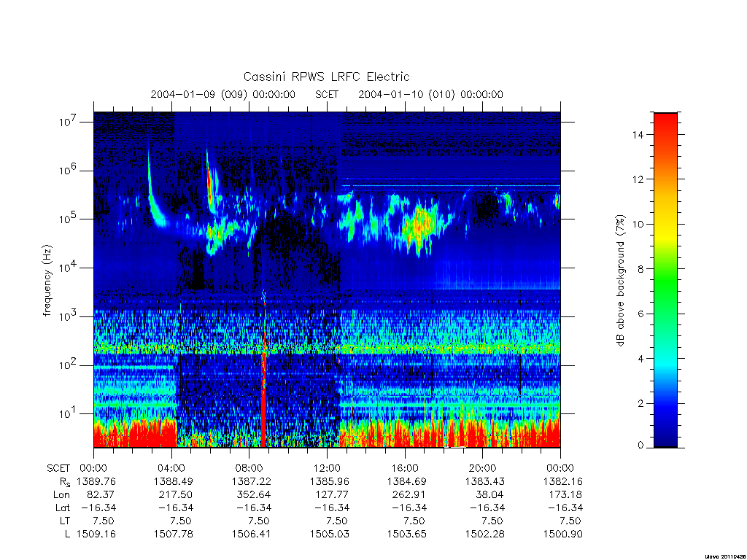Viewport: 747px width, 560px height.
Task: Click the L value 1505.03
Action: 329,534
